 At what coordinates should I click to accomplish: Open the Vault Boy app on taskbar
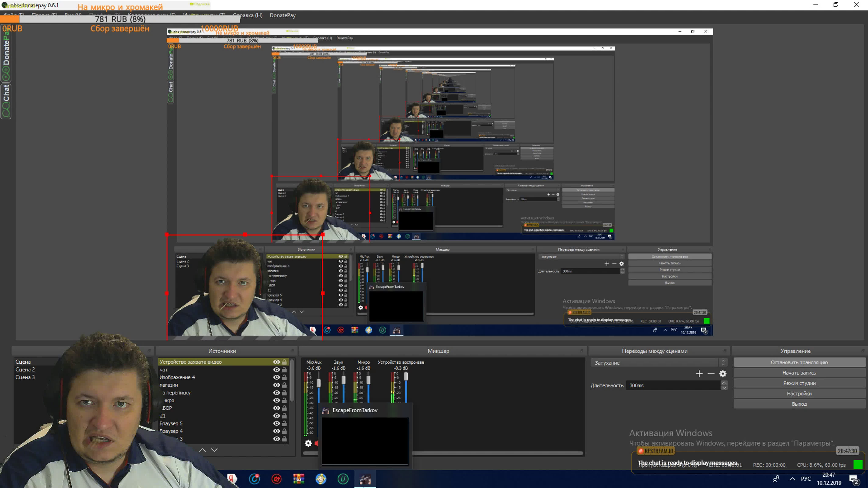[321, 479]
